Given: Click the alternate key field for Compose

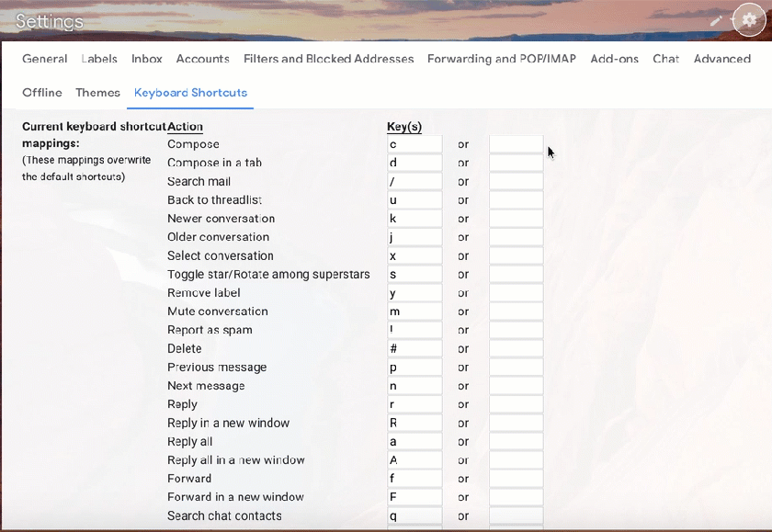Looking at the screenshot, I should 516,144.
